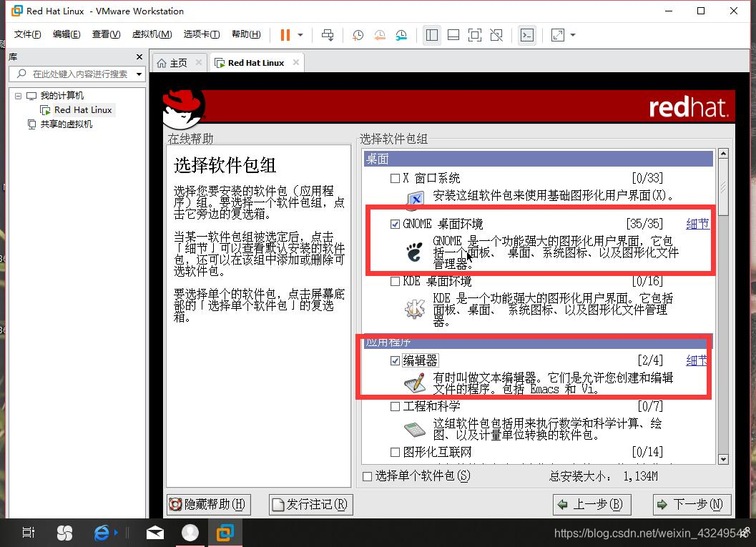This screenshot has height=547, width=756.
Task: Click the X window system icon
Action: tap(415, 199)
